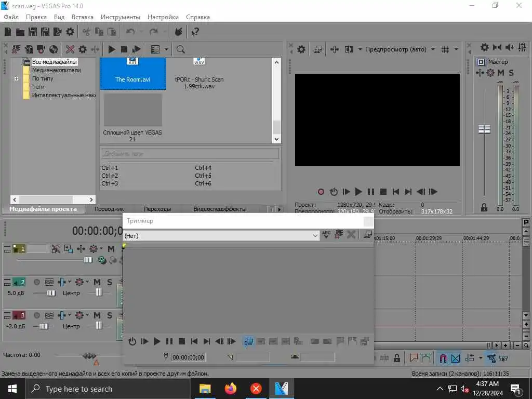Play in the Trimmer transport bar
This screenshot has width=532, height=399.
157,341
